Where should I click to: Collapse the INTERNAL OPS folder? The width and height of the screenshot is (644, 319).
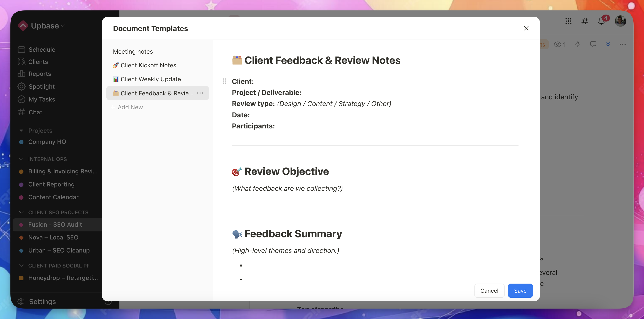coord(21,159)
